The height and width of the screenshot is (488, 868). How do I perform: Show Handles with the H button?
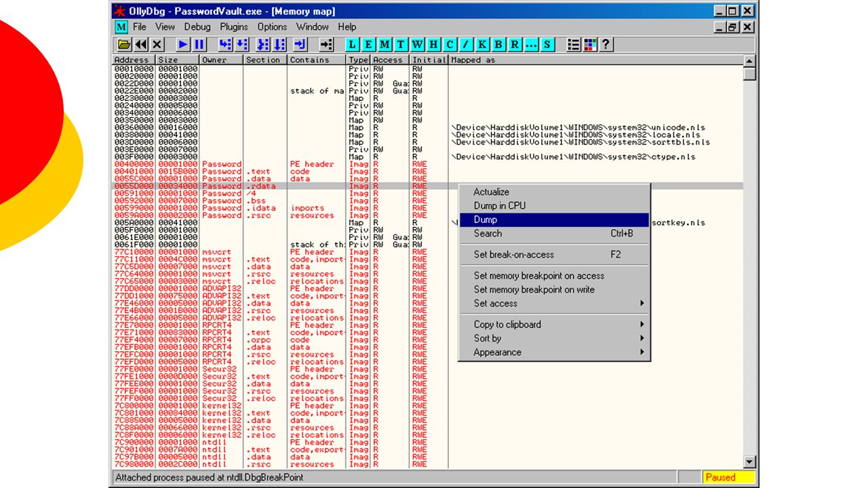coord(433,45)
